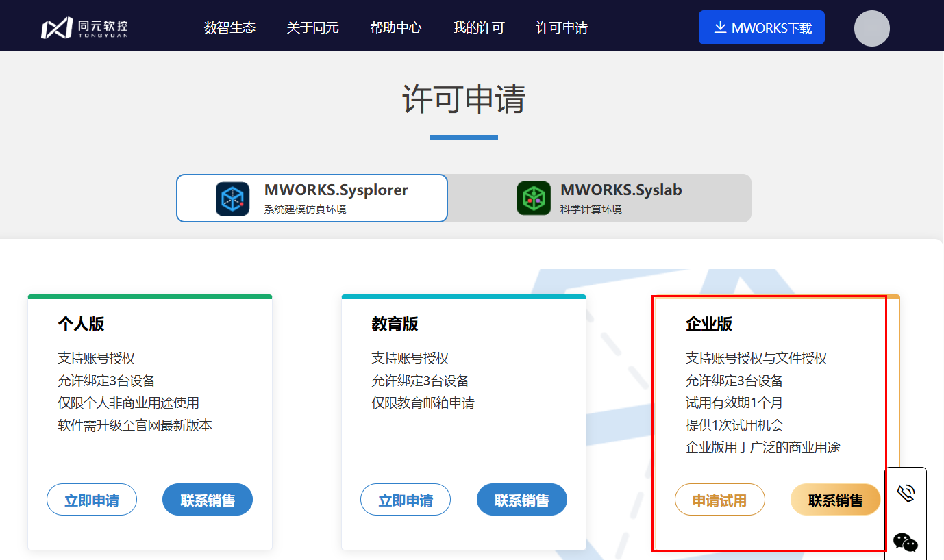Click the user avatar circle
The height and width of the screenshot is (560, 944).
pyautogui.click(x=871, y=29)
